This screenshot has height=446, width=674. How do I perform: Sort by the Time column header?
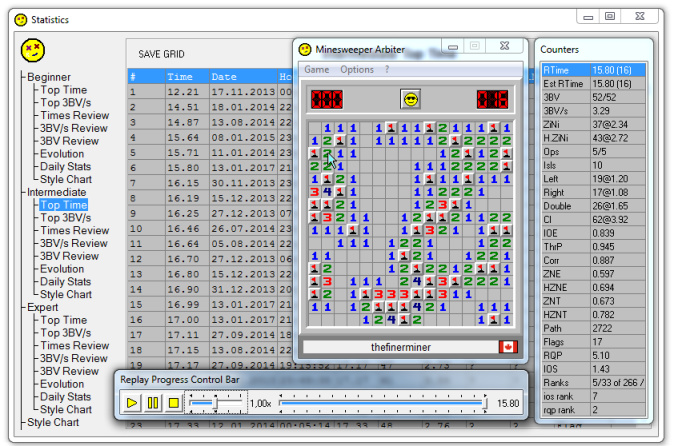(187, 76)
